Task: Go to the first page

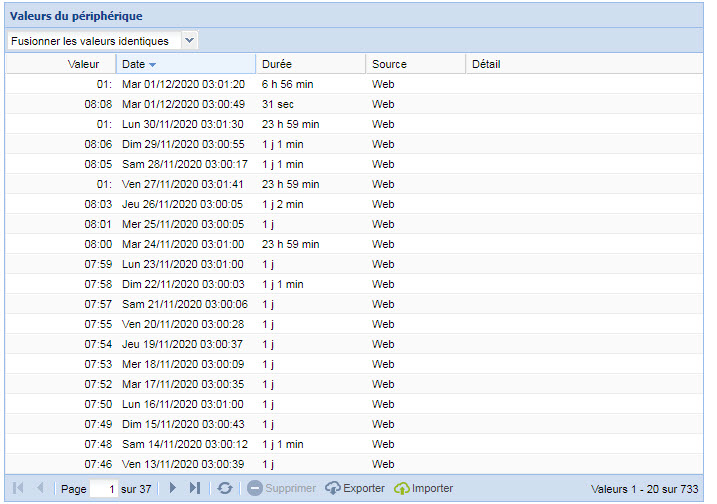Action: 18,488
